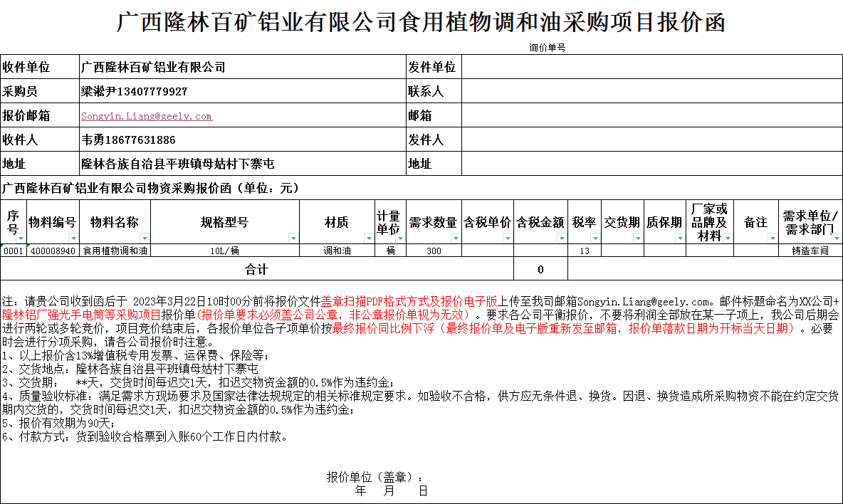Click the 采购员 label cell

[x=40, y=91]
